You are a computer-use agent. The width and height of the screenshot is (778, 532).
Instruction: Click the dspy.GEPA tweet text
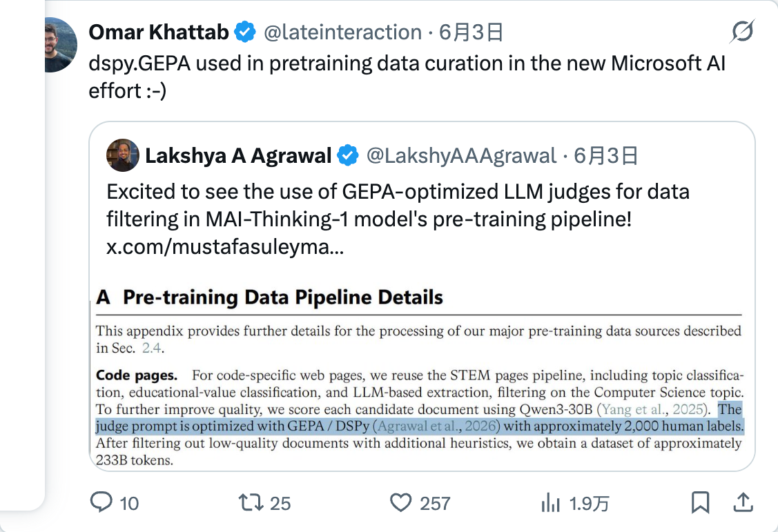click(x=407, y=77)
